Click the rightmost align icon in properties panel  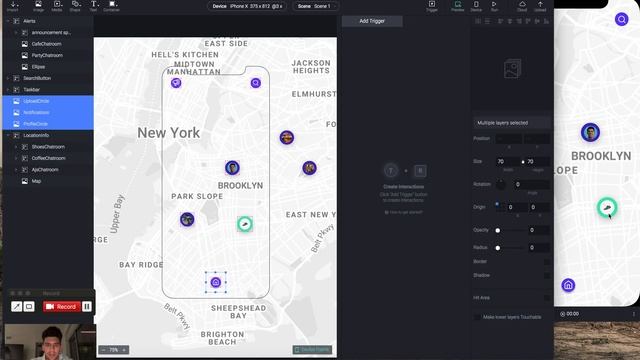[x=546, y=21]
